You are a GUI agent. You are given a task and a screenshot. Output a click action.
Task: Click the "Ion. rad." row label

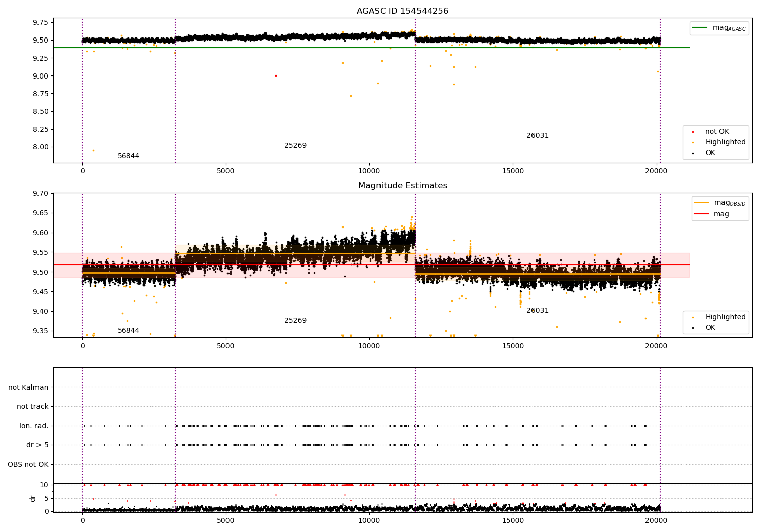coord(34,426)
